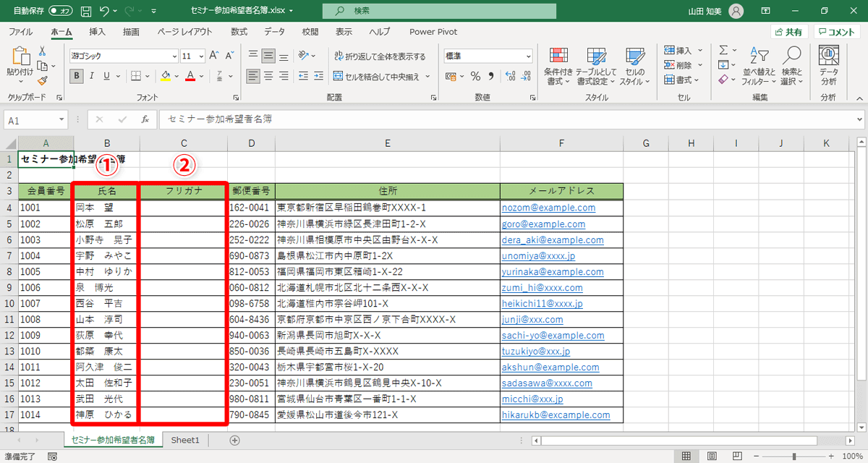Click the nozom@example.com email link

[x=548, y=208]
